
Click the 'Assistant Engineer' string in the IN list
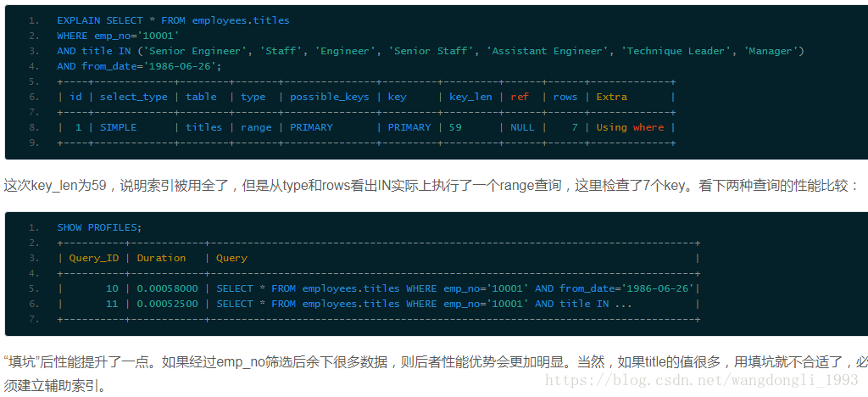click(547, 51)
